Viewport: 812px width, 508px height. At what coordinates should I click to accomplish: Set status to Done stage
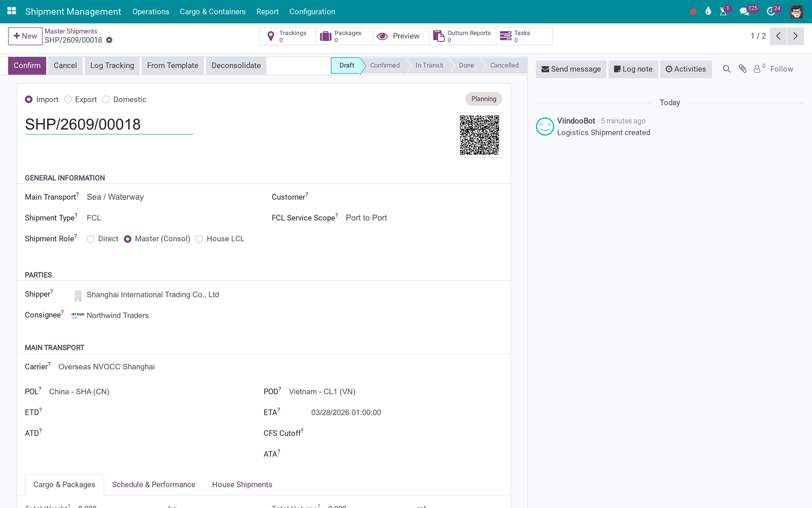(466, 66)
